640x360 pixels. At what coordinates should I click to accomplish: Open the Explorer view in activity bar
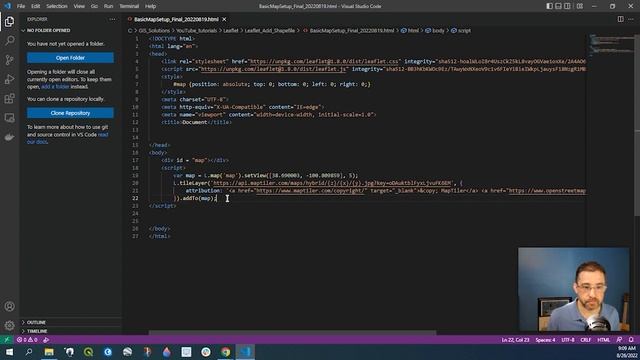click(x=9, y=21)
